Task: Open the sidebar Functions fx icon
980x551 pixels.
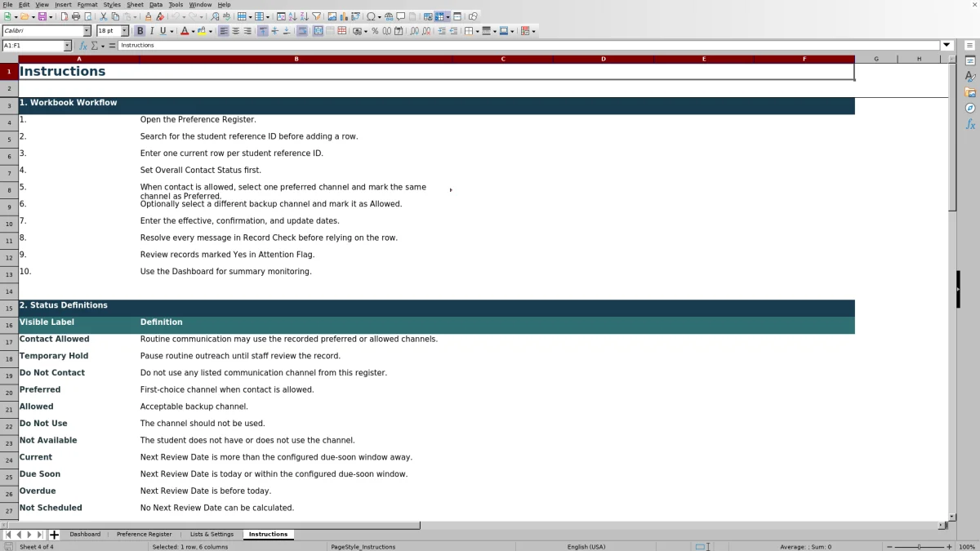Action: 970,124
